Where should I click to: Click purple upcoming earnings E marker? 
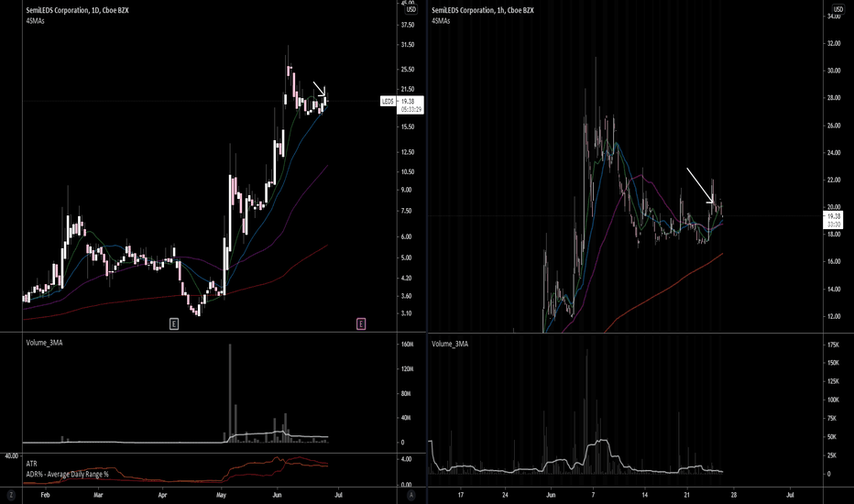[x=360, y=324]
